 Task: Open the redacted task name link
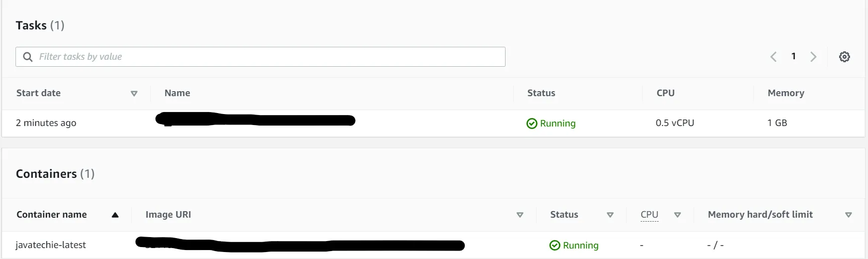(255, 120)
